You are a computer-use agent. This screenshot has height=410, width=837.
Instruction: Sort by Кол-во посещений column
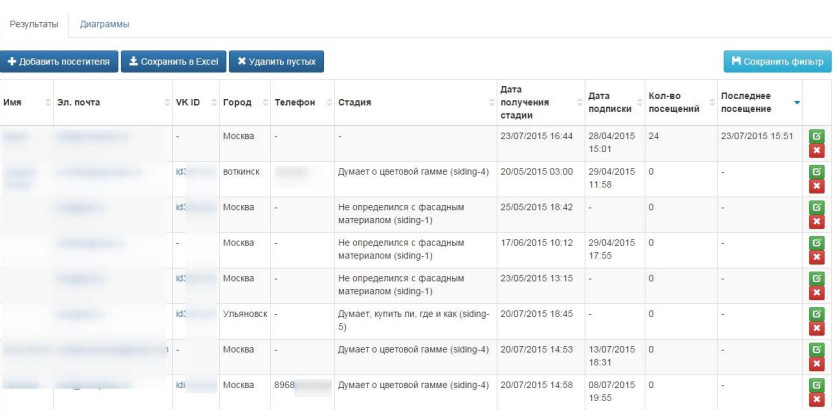click(x=673, y=102)
